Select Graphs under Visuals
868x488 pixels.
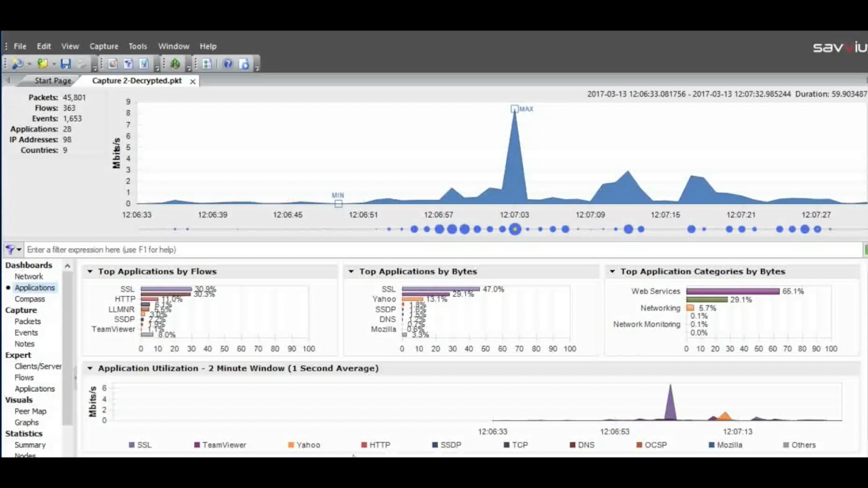pos(27,423)
